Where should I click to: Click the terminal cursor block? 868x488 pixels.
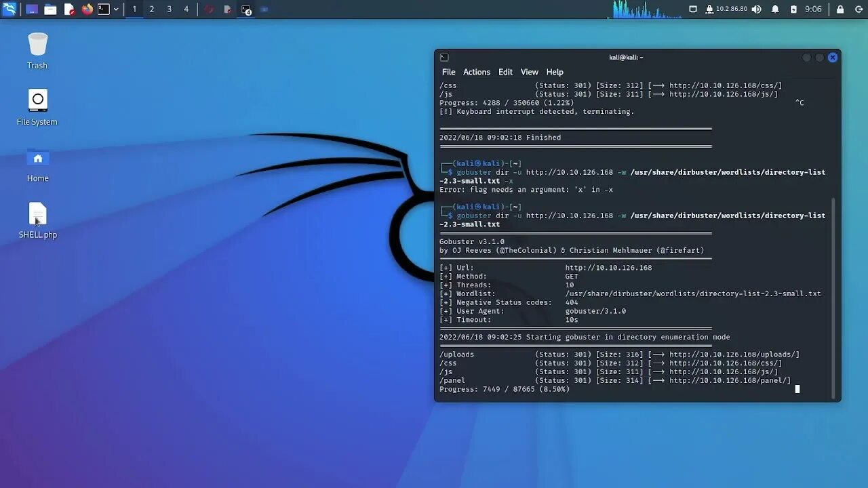pyautogui.click(x=797, y=389)
